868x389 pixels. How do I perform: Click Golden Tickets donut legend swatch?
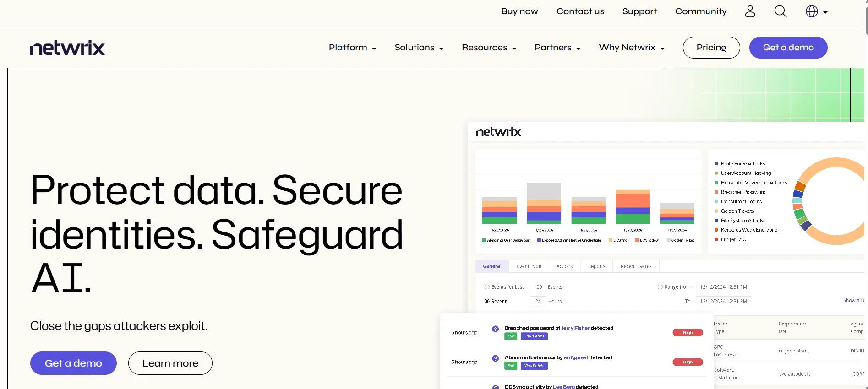716,211
